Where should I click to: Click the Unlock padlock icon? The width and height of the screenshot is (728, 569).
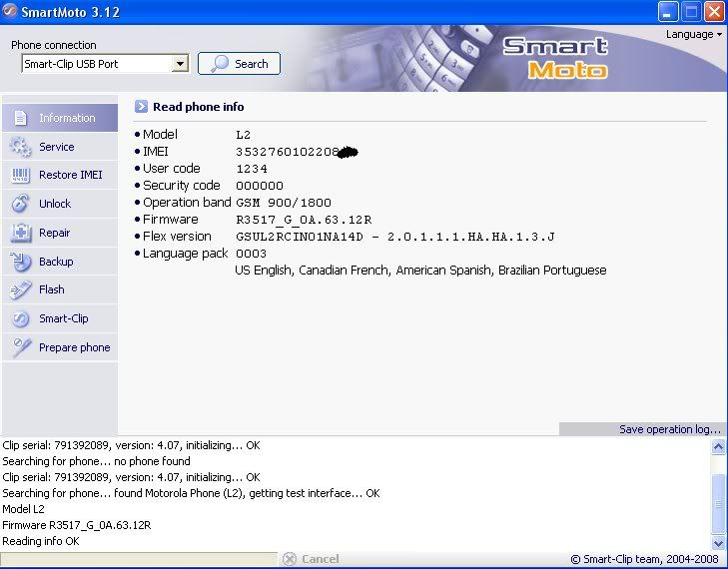pyautogui.click(x=20, y=204)
